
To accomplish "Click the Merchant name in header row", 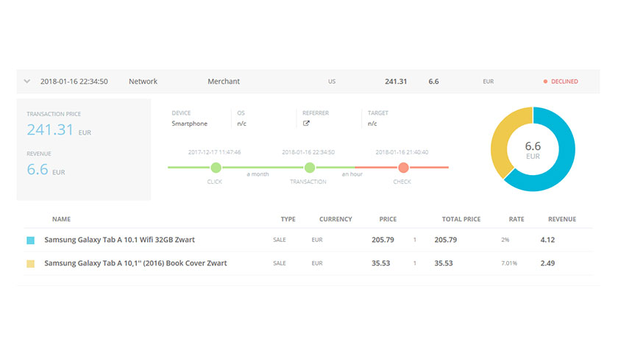I will tap(224, 82).
